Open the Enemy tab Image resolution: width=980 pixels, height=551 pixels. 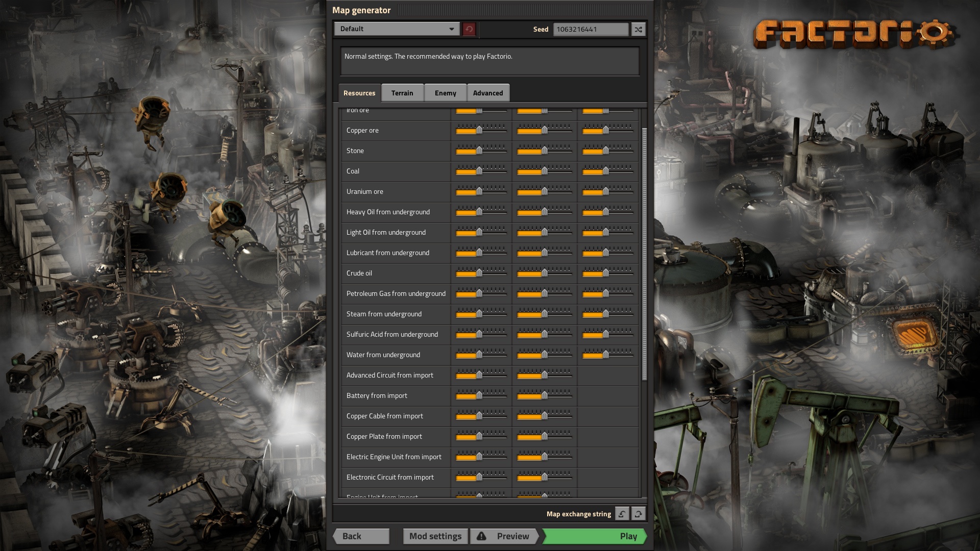coord(445,93)
